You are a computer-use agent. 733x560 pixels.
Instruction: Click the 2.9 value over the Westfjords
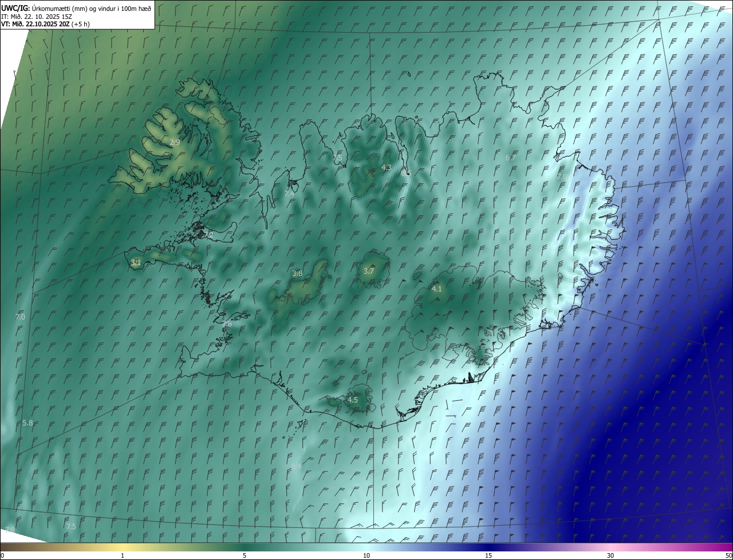coord(175,142)
